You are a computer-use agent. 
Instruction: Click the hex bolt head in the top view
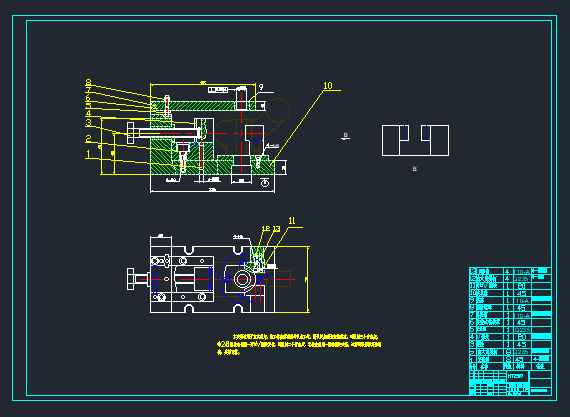131,279
